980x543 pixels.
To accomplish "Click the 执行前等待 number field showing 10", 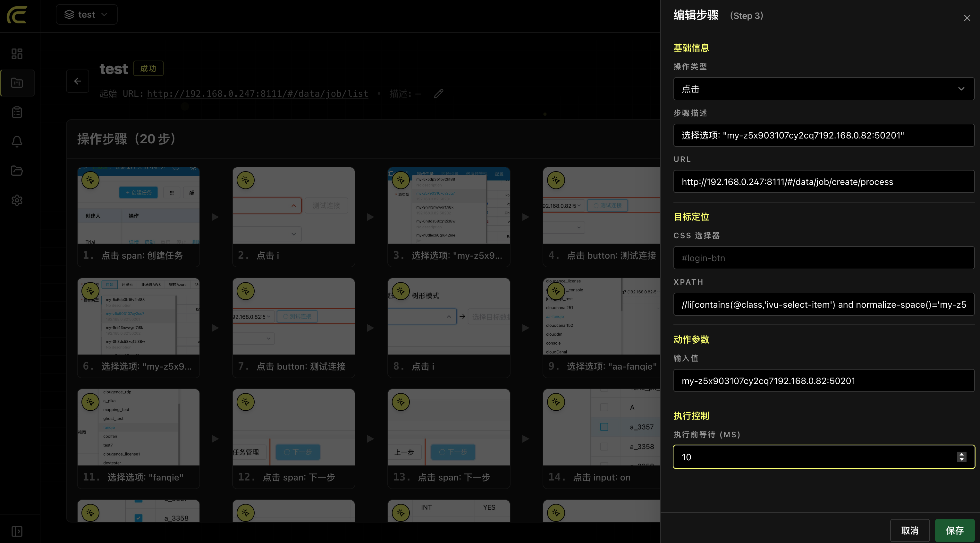I will (x=824, y=457).
